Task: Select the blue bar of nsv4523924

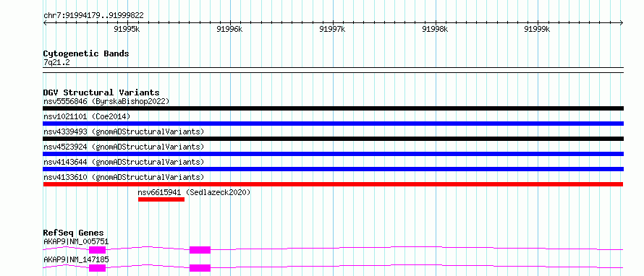Action: [334, 154]
